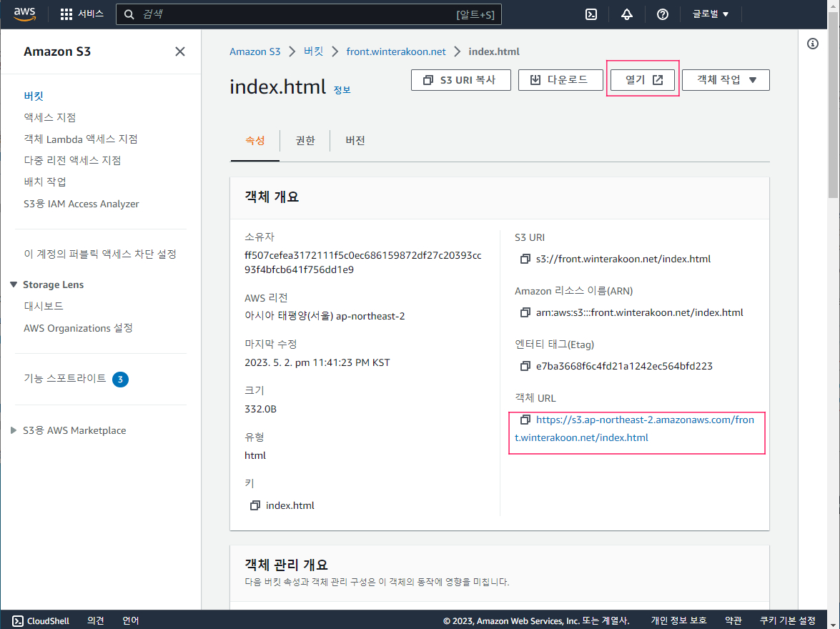
Task: Click the 열기 button
Action: [643, 80]
